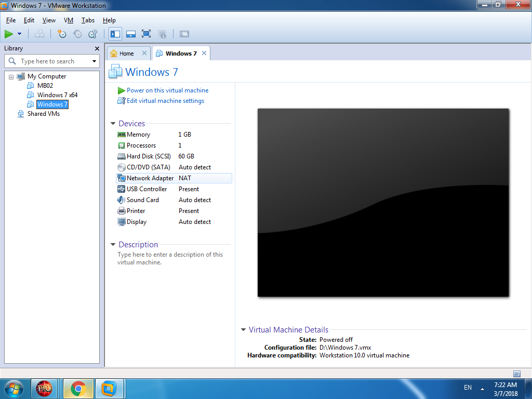Click the console view toolbar icon

184,34
